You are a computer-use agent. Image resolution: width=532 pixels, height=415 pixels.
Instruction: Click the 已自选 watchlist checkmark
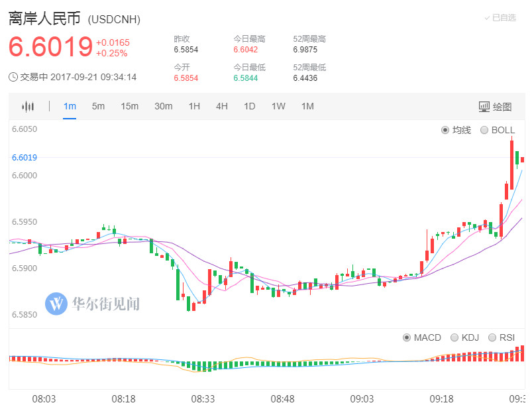(487, 18)
